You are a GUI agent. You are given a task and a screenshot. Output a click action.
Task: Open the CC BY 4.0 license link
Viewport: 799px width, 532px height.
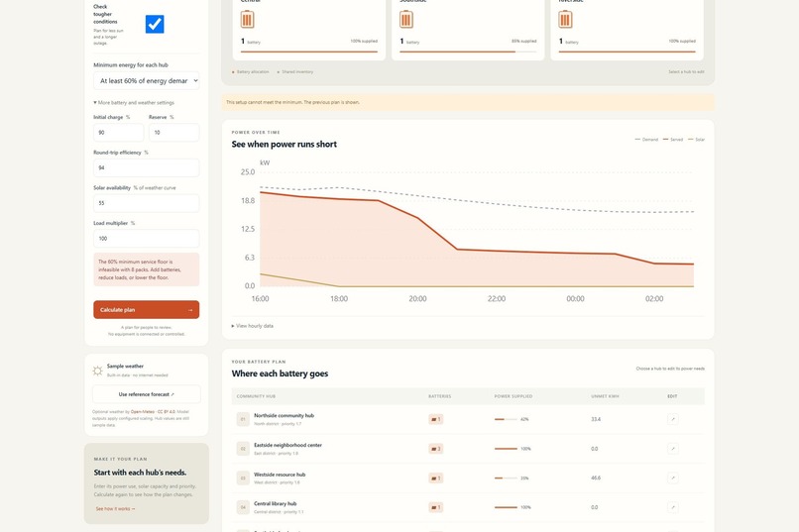click(167, 411)
